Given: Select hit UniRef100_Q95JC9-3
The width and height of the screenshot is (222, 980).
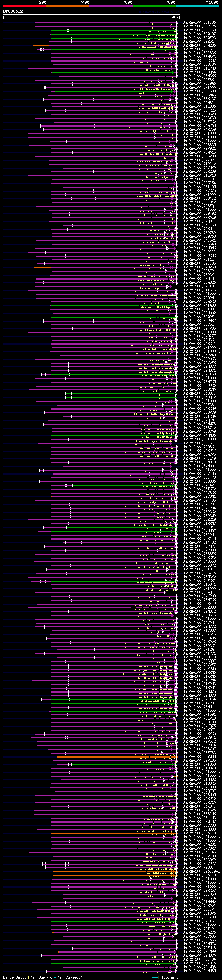Looking at the screenshot, I should [x=202, y=875].
